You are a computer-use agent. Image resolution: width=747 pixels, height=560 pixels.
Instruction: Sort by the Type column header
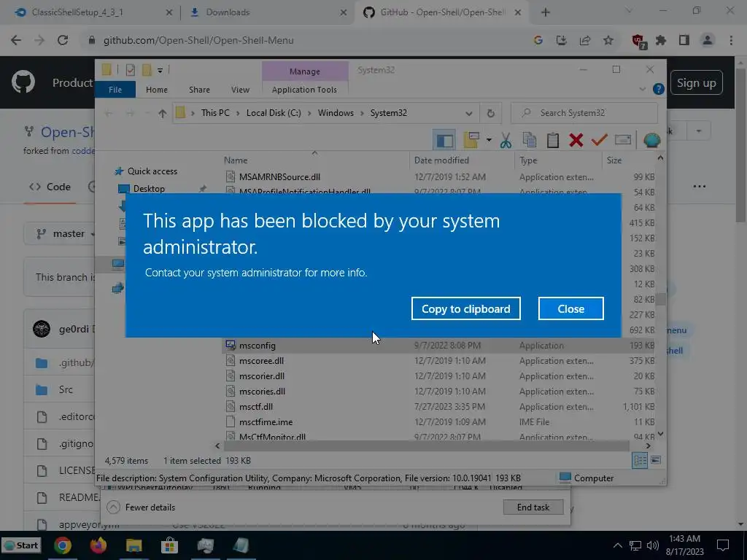(528, 160)
